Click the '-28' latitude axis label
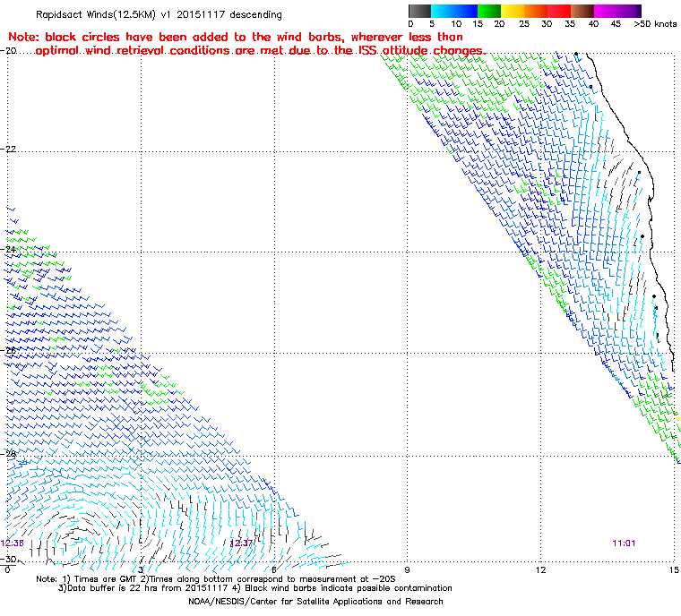The image size is (681, 616). (x=9, y=454)
